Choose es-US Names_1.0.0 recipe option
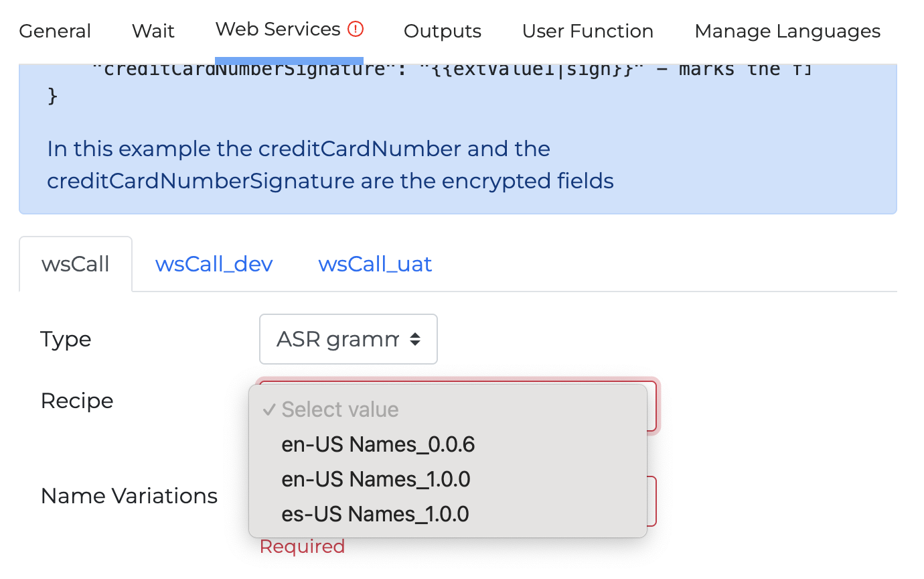This screenshot has width=924, height=579. tap(375, 515)
